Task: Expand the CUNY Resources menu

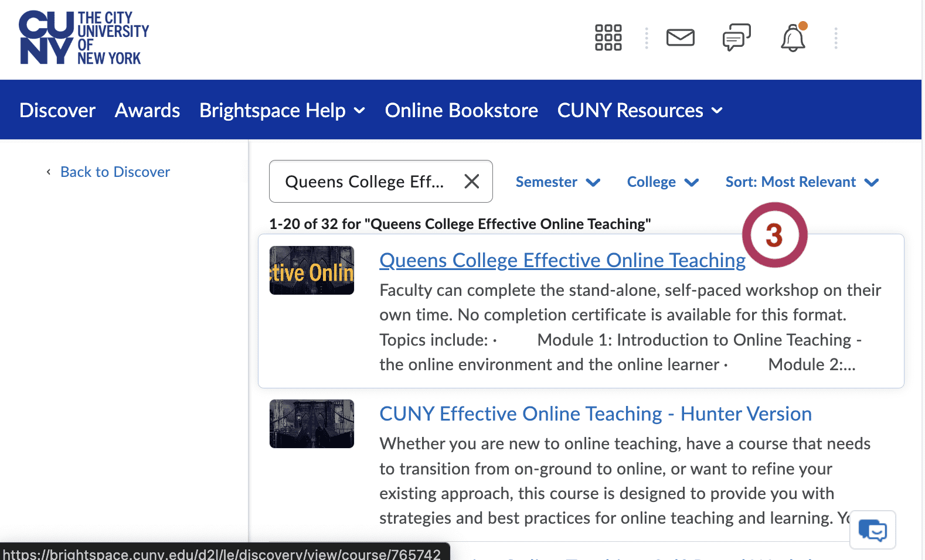Action: tap(640, 110)
